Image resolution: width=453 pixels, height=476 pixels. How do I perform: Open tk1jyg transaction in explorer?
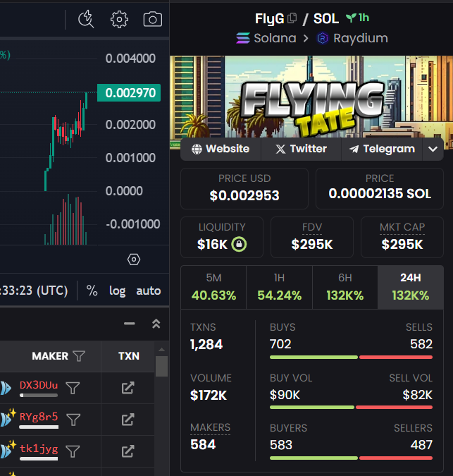tap(128, 451)
